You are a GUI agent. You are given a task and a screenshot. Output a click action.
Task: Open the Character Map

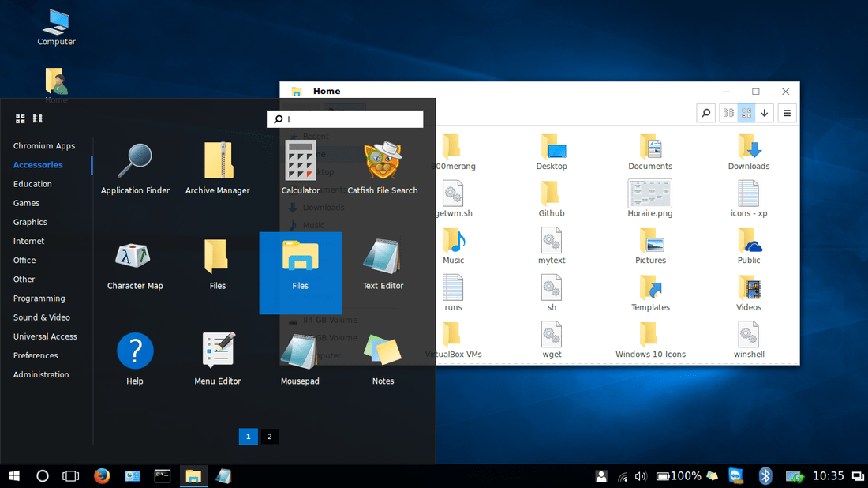134,261
